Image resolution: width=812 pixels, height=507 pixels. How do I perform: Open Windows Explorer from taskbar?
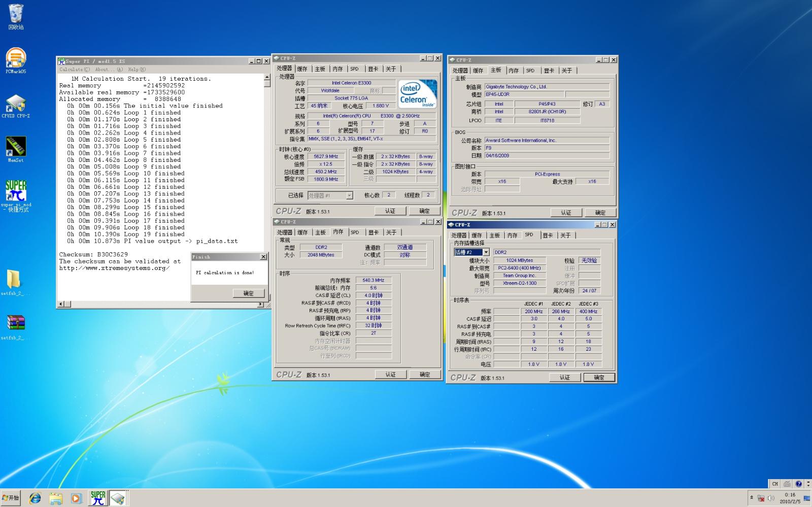tap(56, 498)
